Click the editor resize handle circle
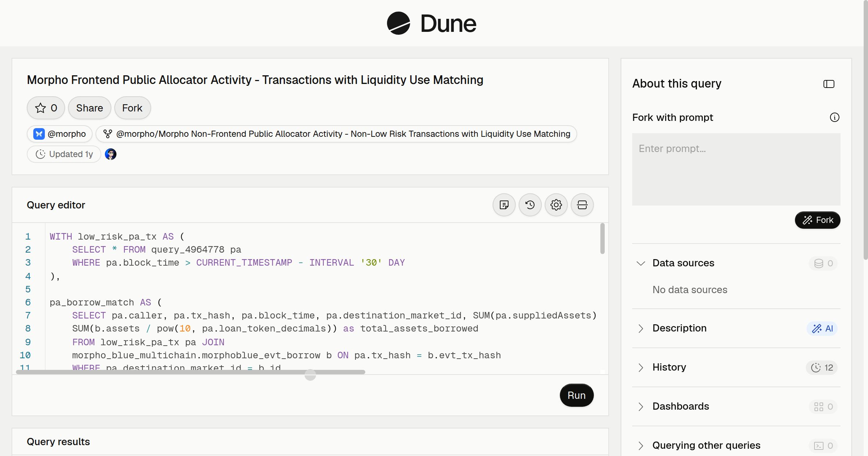868x456 pixels. pos(310,375)
